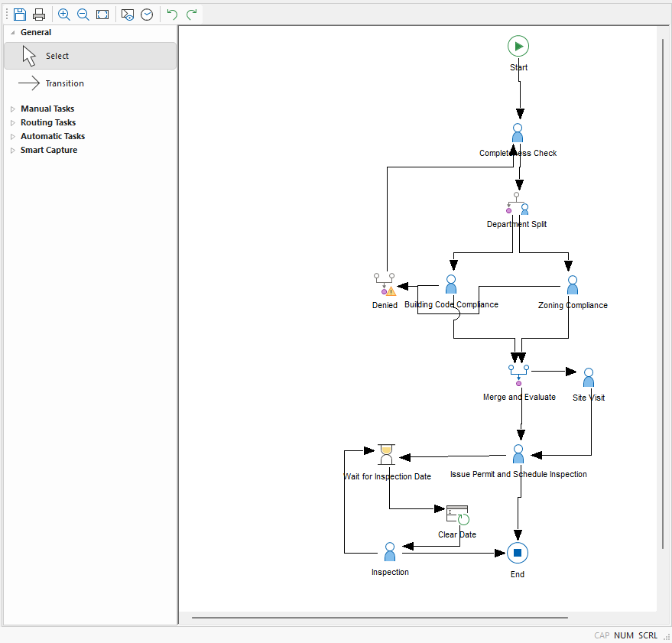This screenshot has height=643, width=672.
Task: Fit diagram to window
Action: 102,15
